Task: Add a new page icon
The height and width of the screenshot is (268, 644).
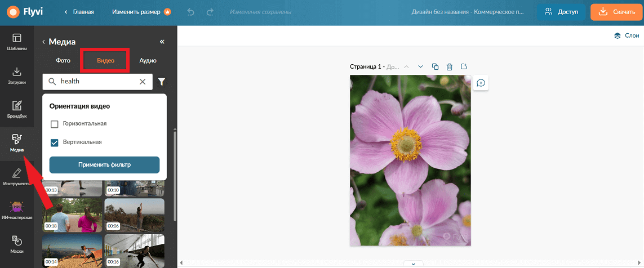Action: point(464,66)
